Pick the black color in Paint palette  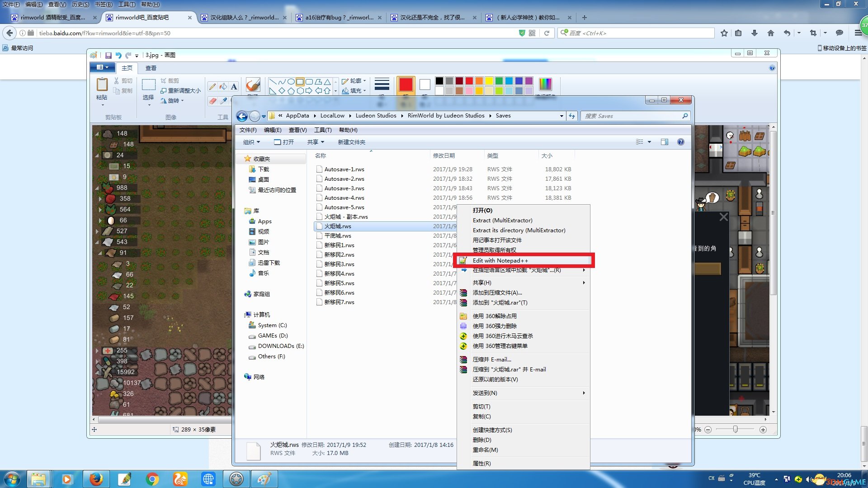439,81
